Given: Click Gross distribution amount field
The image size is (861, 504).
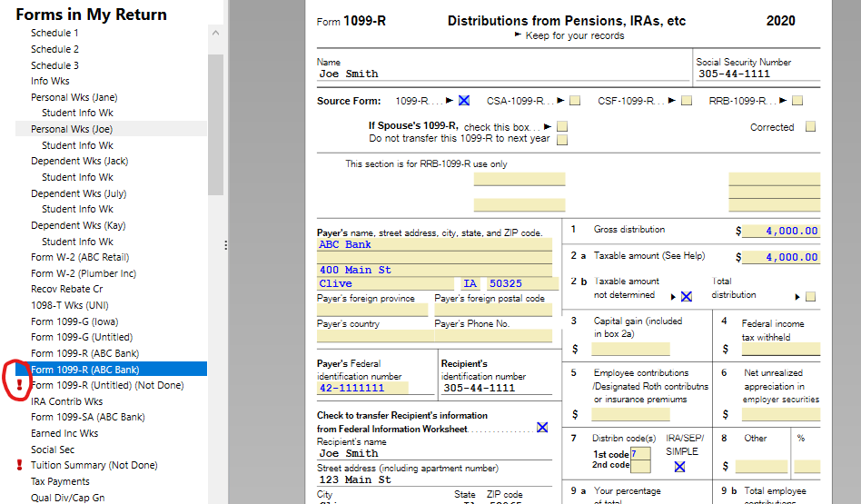Looking at the screenshot, I should tap(781, 232).
